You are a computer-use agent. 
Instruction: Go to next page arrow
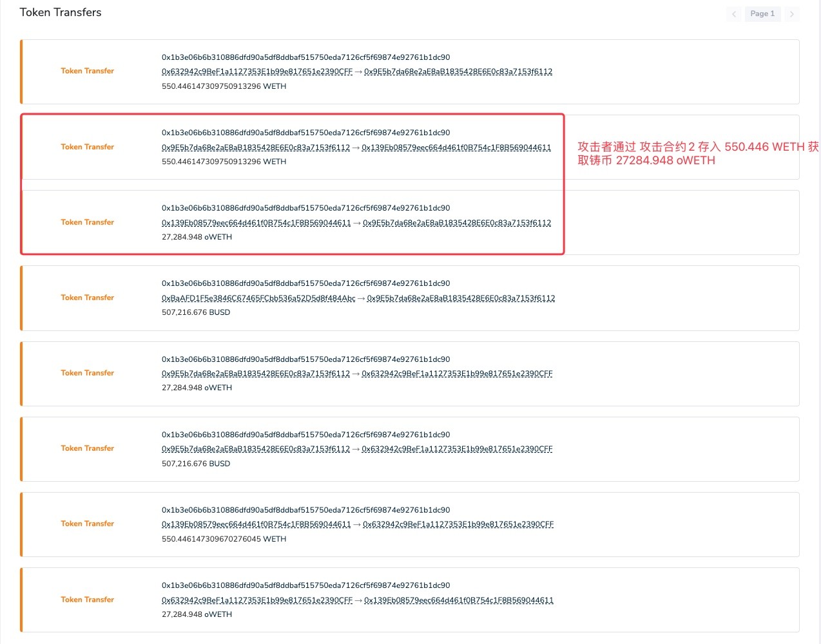pyautogui.click(x=792, y=14)
